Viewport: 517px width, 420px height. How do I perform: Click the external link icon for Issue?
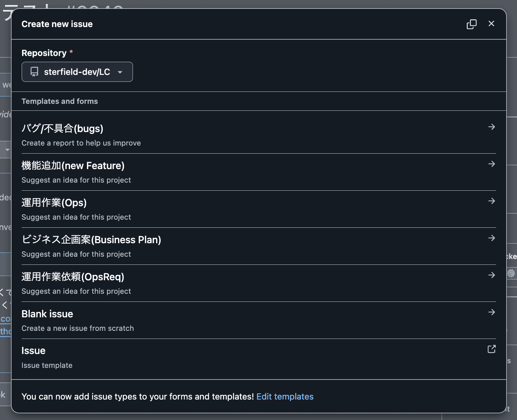point(491,349)
